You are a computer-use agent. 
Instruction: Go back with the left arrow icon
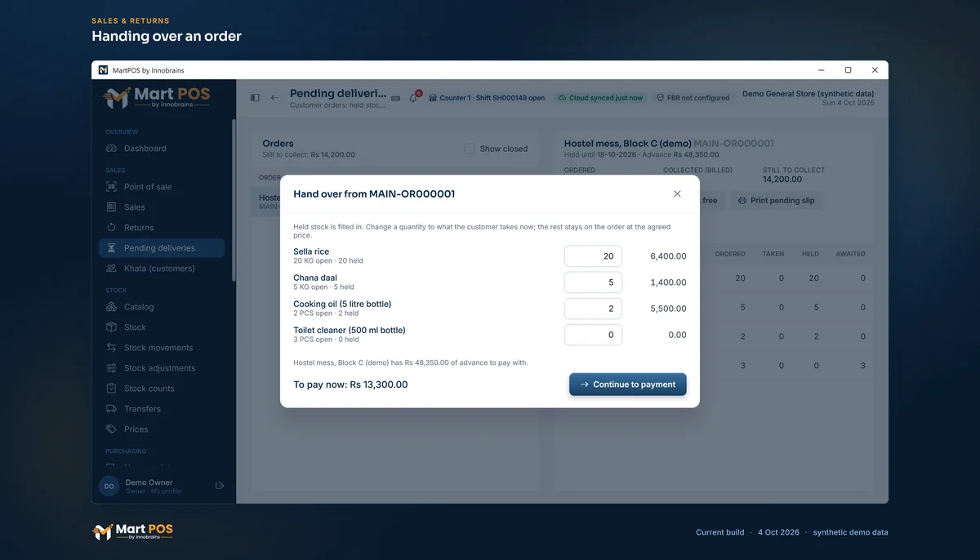click(x=274, y=98)
